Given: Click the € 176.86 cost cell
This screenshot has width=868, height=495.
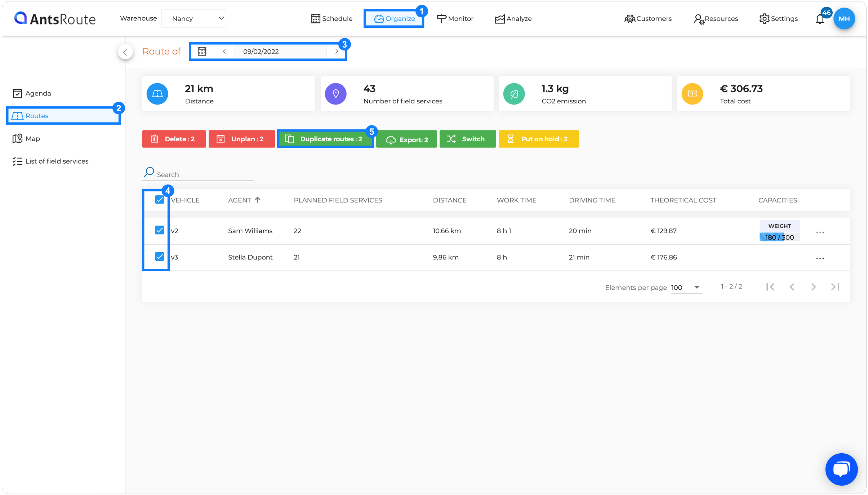Looking at the screenshot, I should coord(663,257).
